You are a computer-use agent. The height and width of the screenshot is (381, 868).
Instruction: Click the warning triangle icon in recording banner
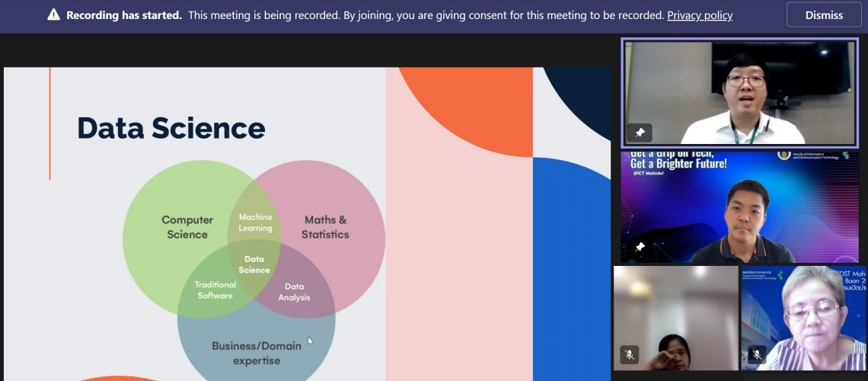click(x=53, y=15)
